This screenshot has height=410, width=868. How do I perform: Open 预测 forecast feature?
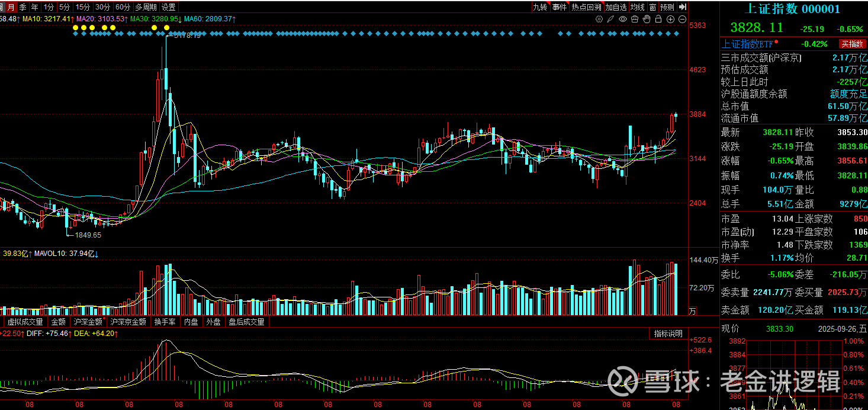click(x=667, y=7)
